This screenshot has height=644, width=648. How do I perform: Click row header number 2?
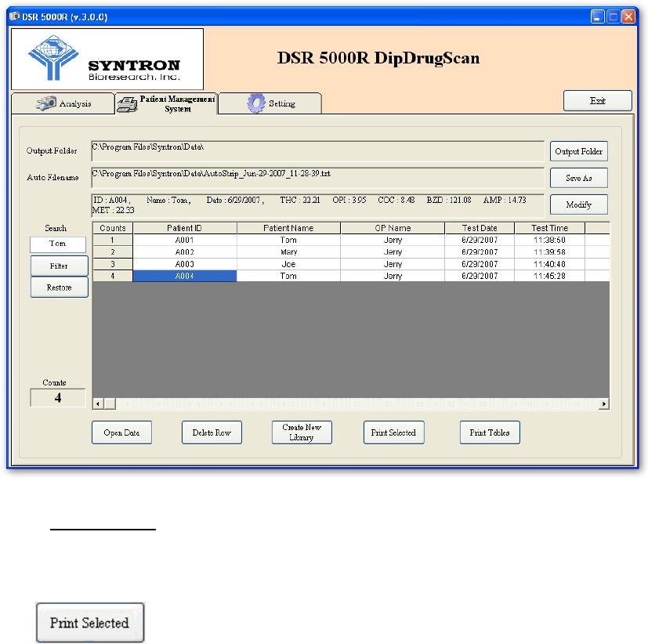pos(112,252)
